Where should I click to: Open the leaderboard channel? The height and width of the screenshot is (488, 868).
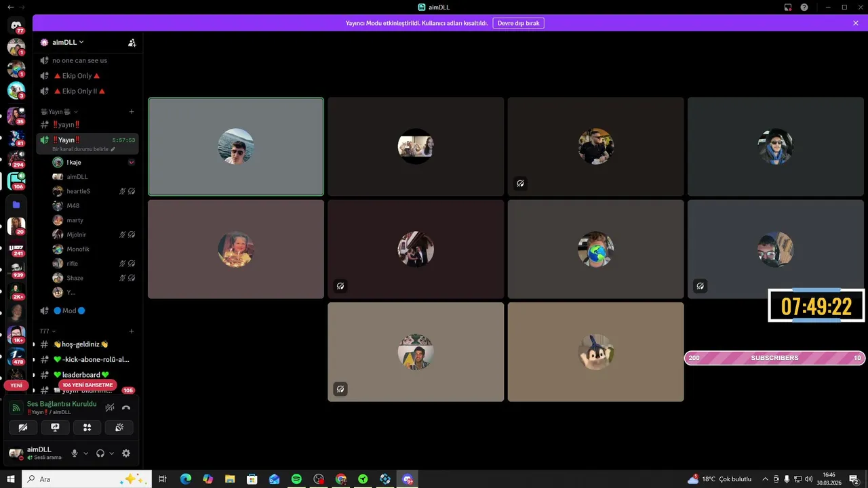pos(87,375)
